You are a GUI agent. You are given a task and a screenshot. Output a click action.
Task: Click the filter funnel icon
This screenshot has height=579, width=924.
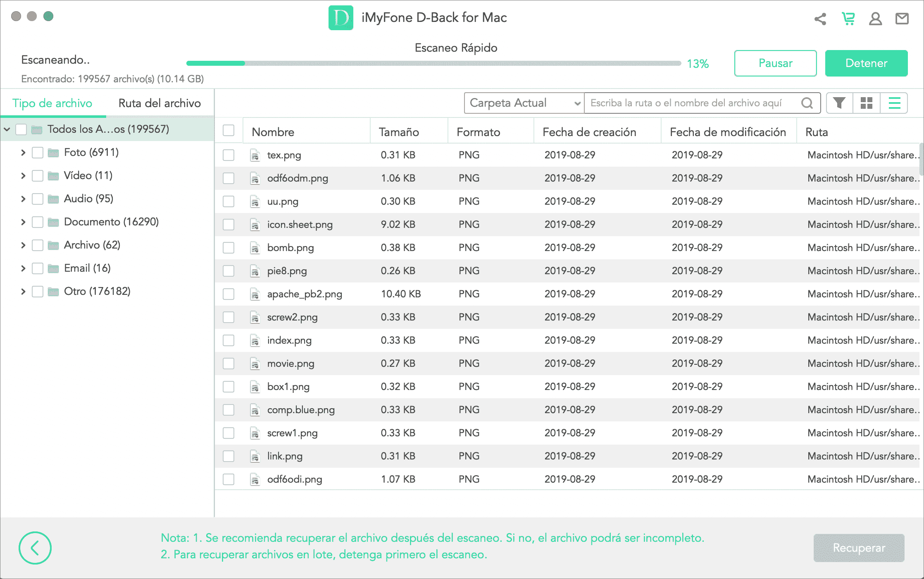[x=839, y=103]
